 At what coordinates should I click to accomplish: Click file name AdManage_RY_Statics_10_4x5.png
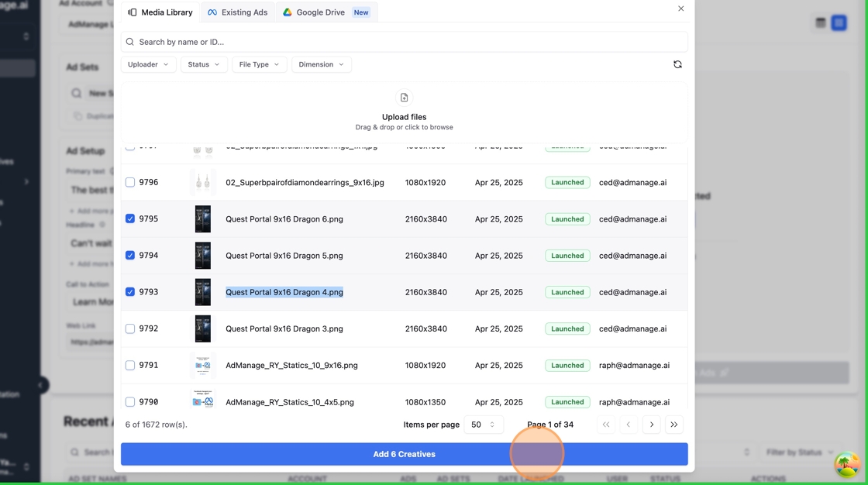(290, 402)
